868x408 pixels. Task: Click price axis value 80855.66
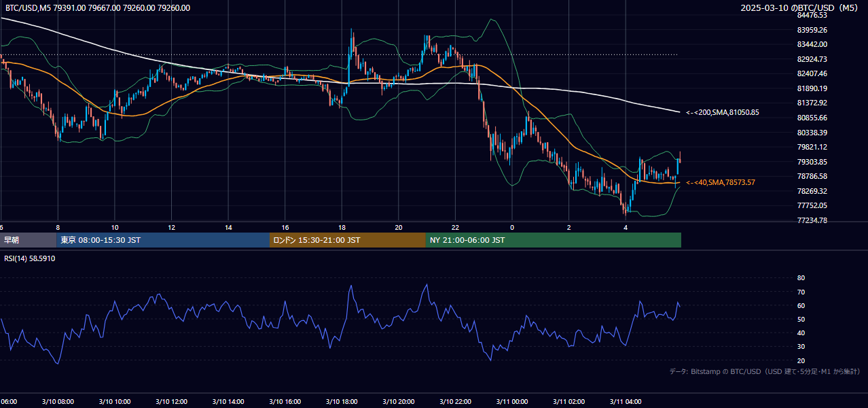812,118
